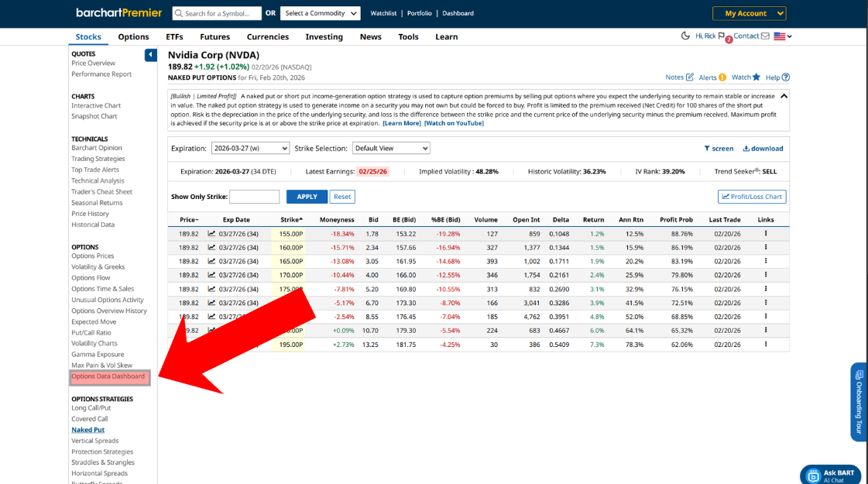Collapse the strategy description chevron
This screenshot has height=484, width=868.
click(x=784, y=96)
